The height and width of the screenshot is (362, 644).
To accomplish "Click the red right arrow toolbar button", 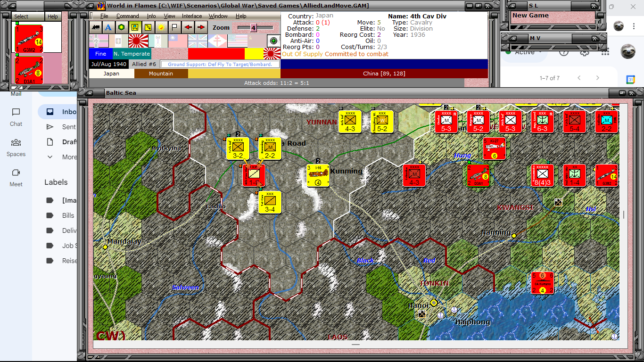I will [201, 27].
